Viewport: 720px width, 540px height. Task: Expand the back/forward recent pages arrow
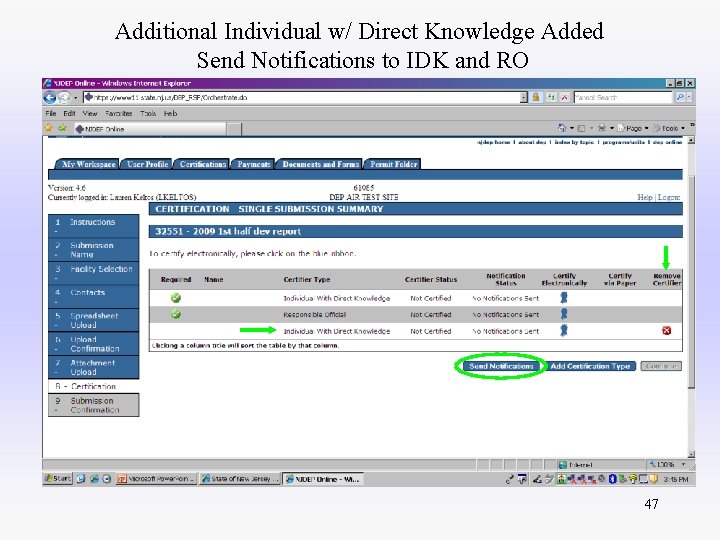pos(76,98)
